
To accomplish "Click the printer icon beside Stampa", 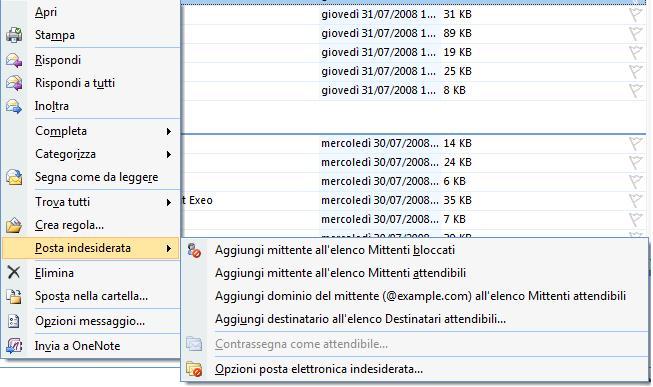I will (x=14, y=35).
